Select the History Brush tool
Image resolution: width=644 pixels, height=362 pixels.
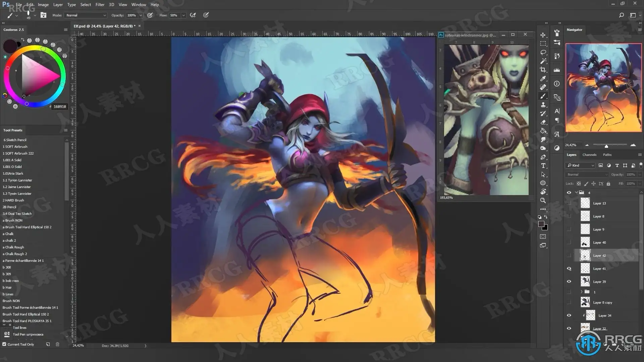coord(543,113)
